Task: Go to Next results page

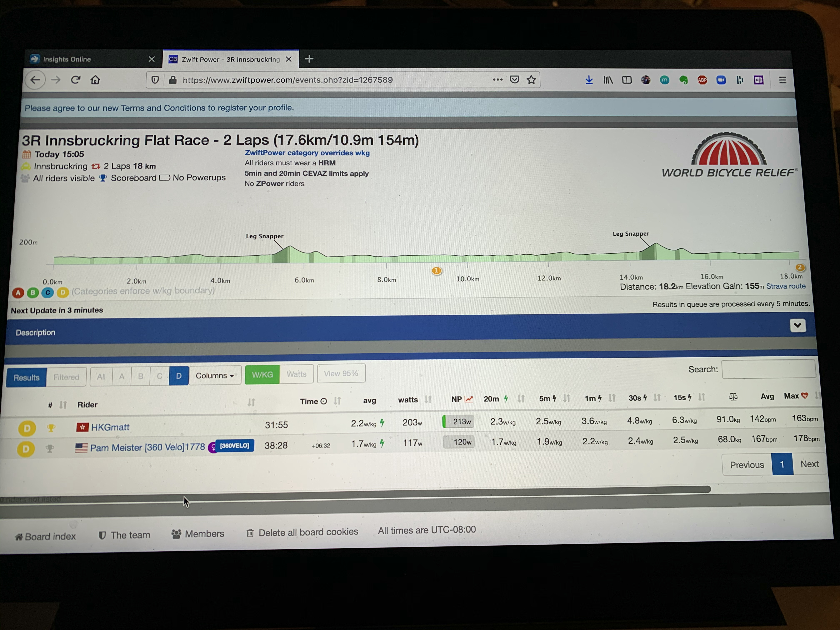Action: (810, 464)
